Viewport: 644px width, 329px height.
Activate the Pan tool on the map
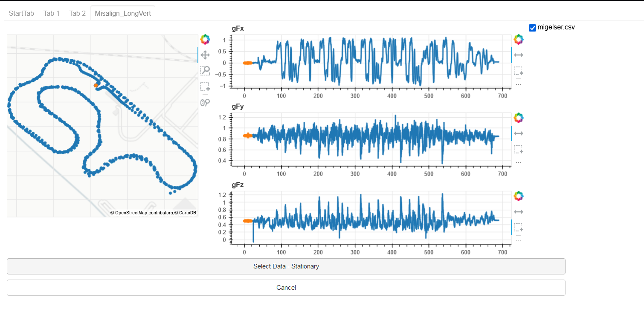click(205, 55)
